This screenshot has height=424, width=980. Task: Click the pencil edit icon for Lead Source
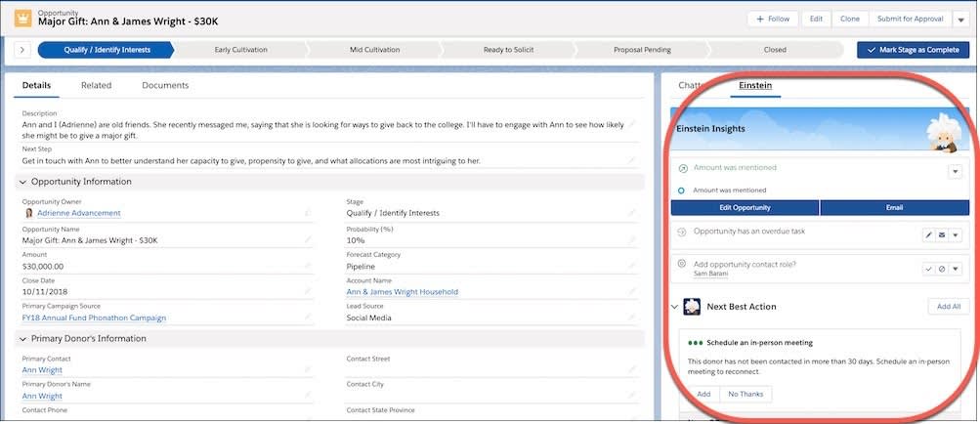coord(631,318)
